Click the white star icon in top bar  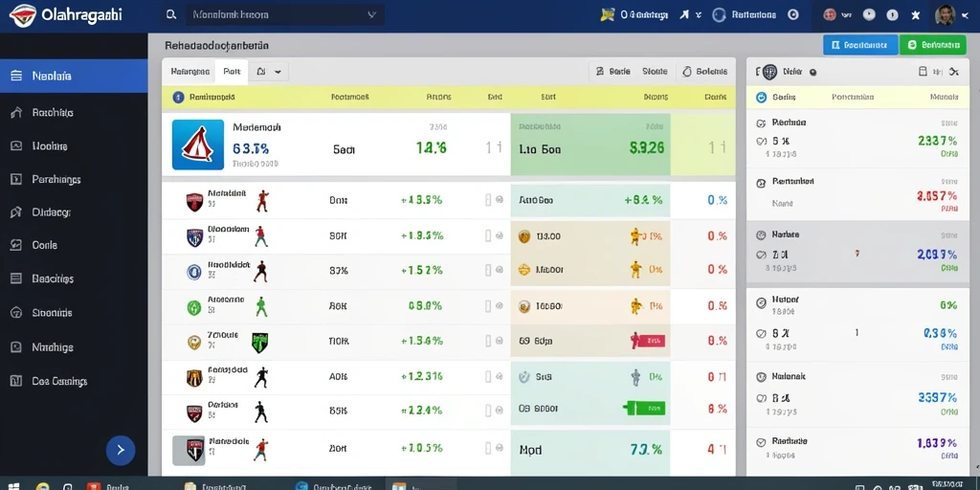(x=916, y=14)
